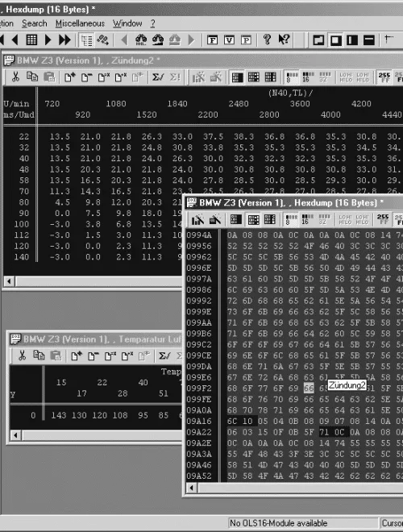
Task: Click the single forward arrow in main toolbar
Action: tap(48, 40)
